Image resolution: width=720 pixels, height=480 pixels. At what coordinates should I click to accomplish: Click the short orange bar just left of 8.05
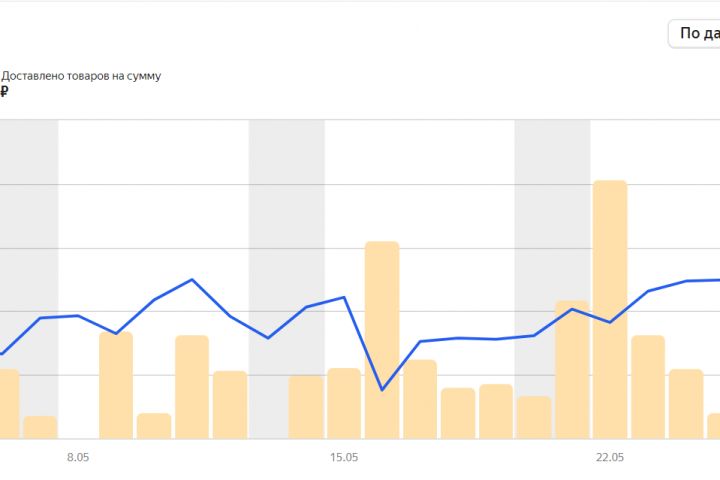click(40, 427)
